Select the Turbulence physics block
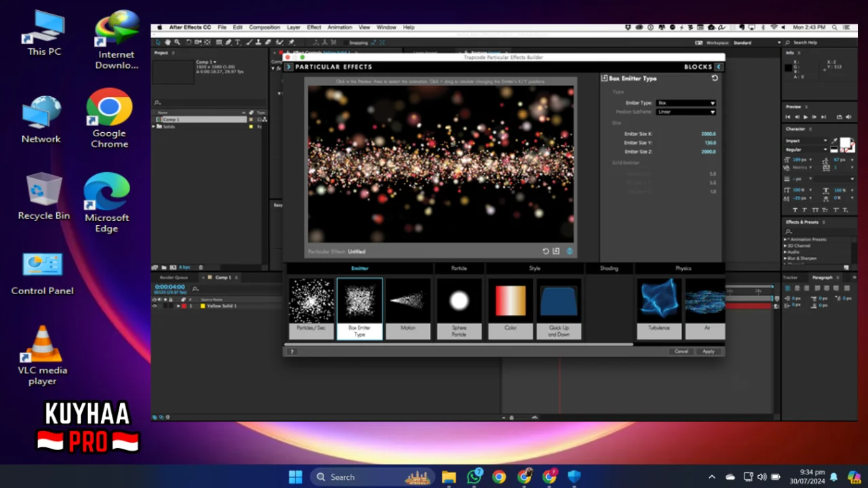This screenshot has height=488, width=868. coord(659,309)
